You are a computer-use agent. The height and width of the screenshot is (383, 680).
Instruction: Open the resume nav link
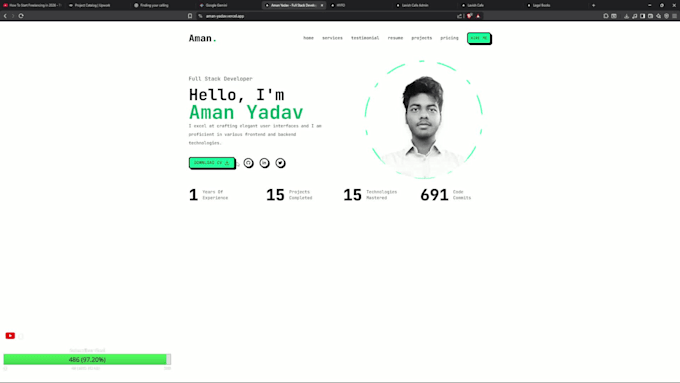pyautogui.click(x=395, y=38)
